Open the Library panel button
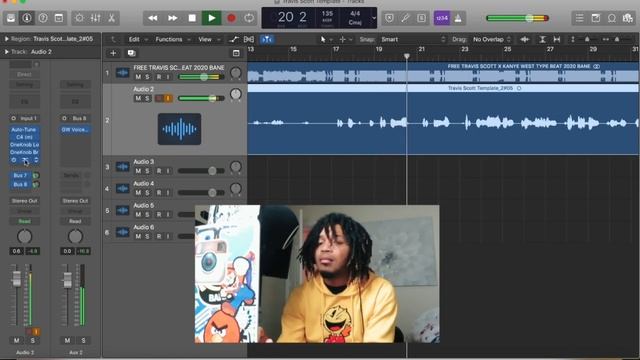The height and width of the screenshot is (360, 640). 11,18
